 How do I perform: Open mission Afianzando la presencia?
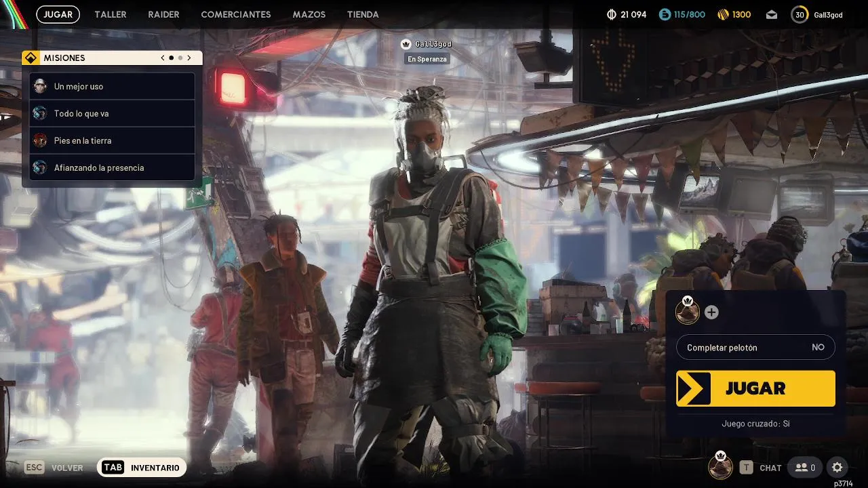pyautogui.click(x=113, y=167)
